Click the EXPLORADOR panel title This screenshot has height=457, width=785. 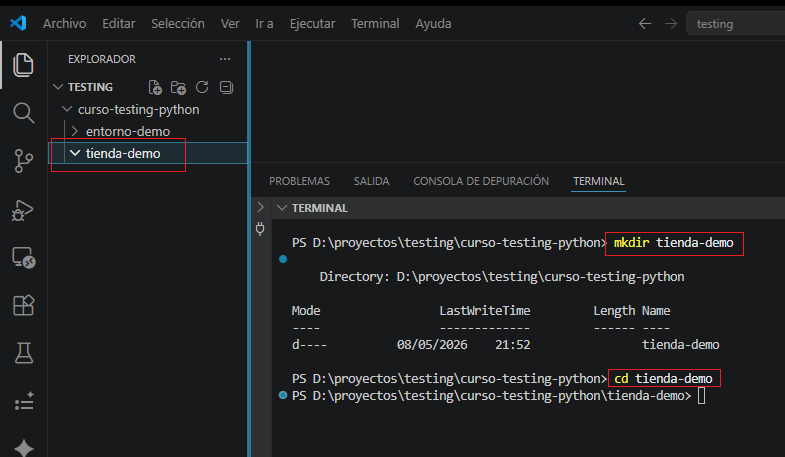(102, 59)
